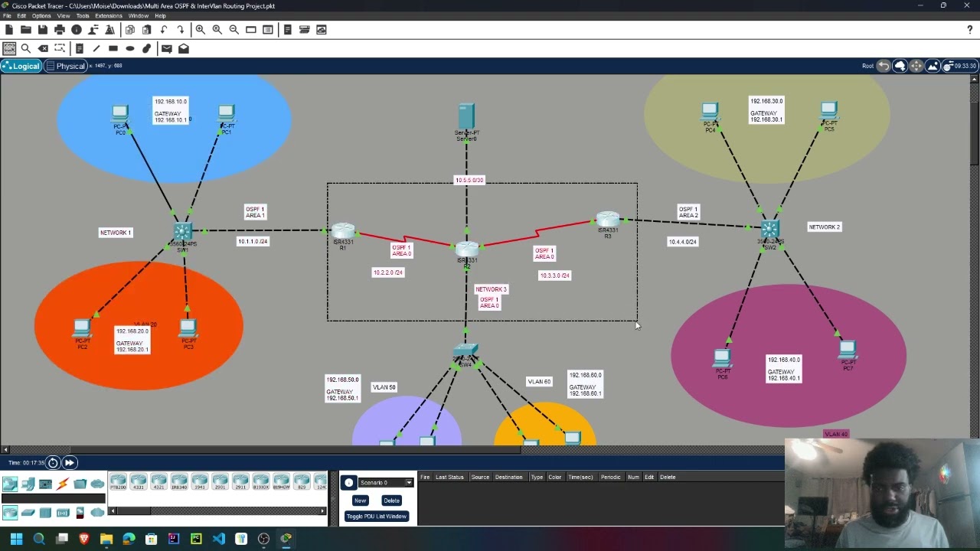
Task: Select the Draw Rectangle tool
Action: click(x=113, y=48)
